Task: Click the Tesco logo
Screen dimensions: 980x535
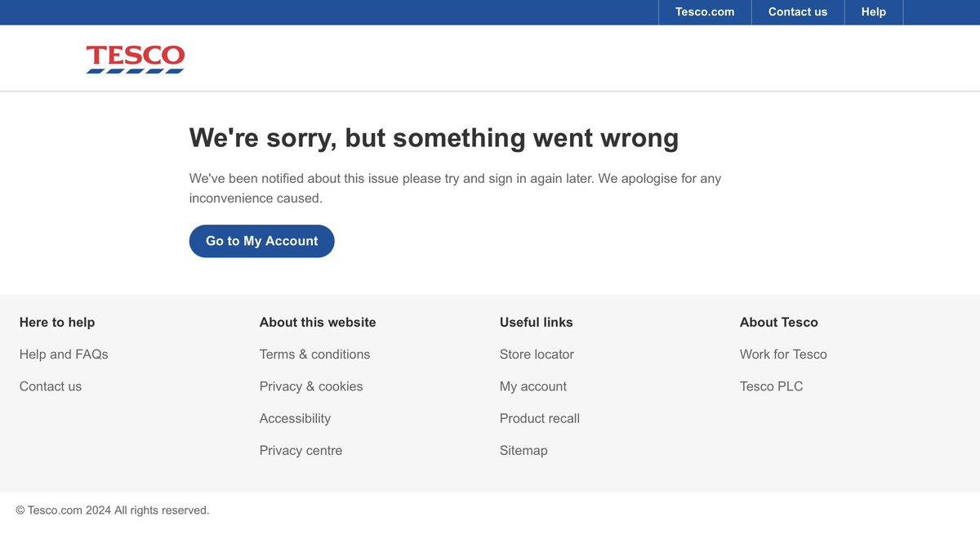Action: click(136, 60)
